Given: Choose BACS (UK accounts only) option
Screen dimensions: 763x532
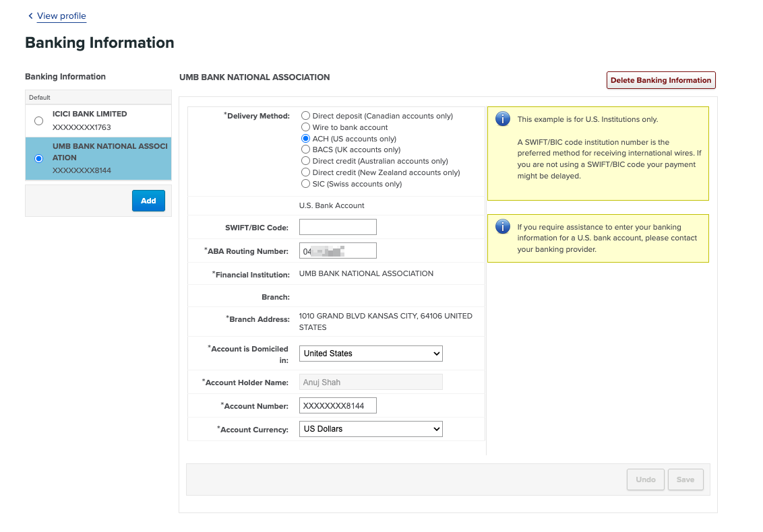Looking at the screenshot, I should (x=305, y=149).
